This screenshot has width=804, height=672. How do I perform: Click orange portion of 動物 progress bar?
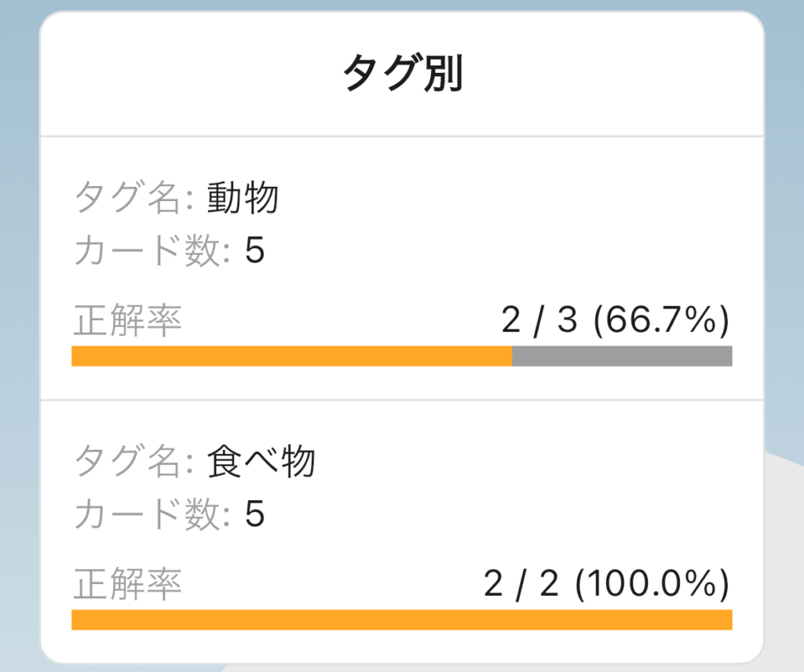point(292,356)
